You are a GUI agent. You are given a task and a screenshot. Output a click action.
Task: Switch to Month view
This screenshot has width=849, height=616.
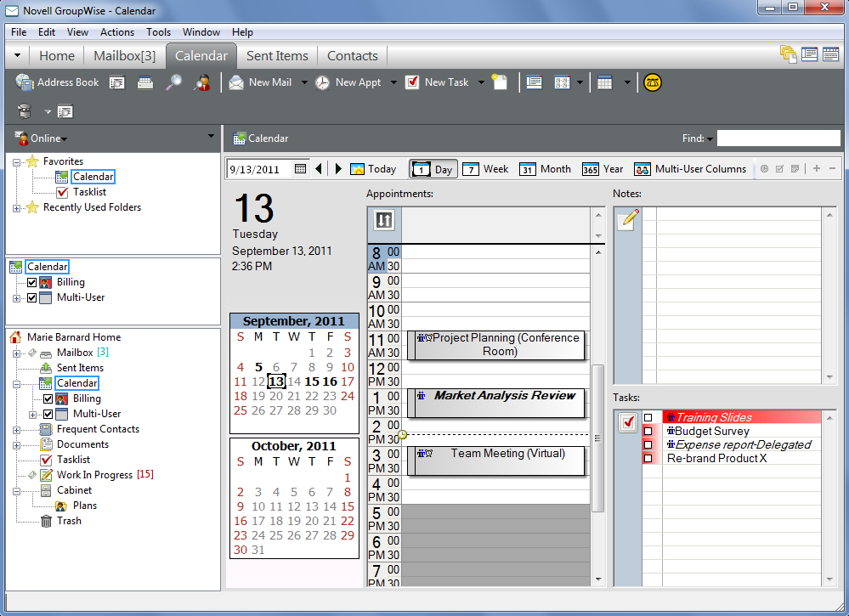(546, 169)
